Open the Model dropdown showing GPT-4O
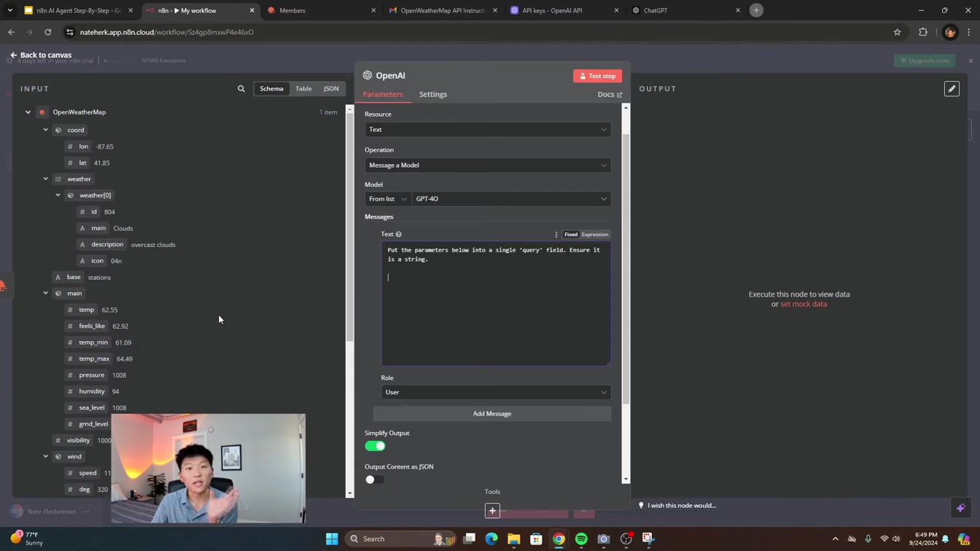 point(512,199)
